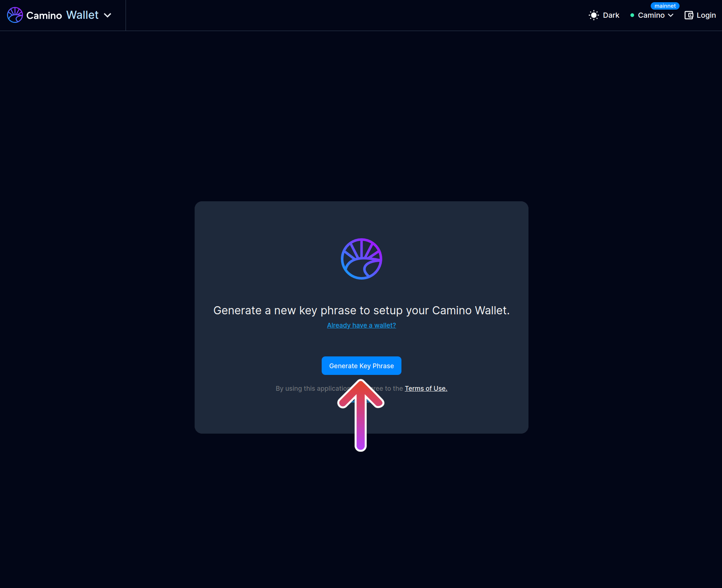This screenshot has width=722, height=588.
Task: Click the Camino logo in the header
Action: click(15, 15)
